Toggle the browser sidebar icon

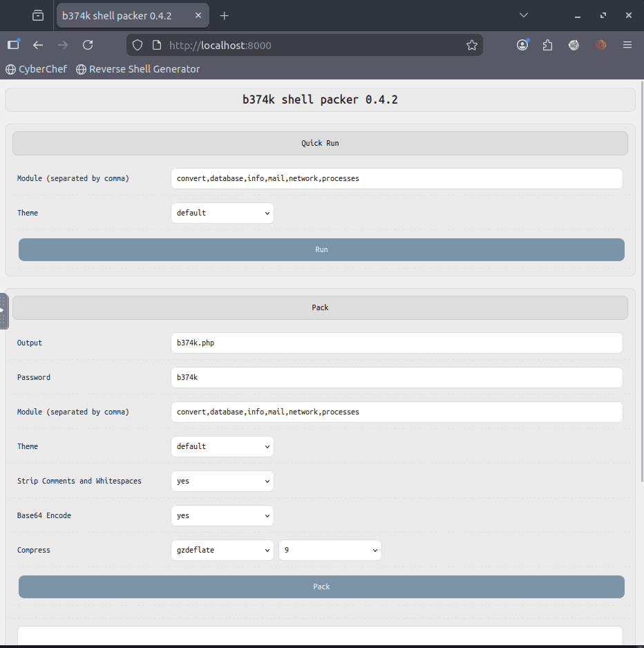click(x=13, y=45)
